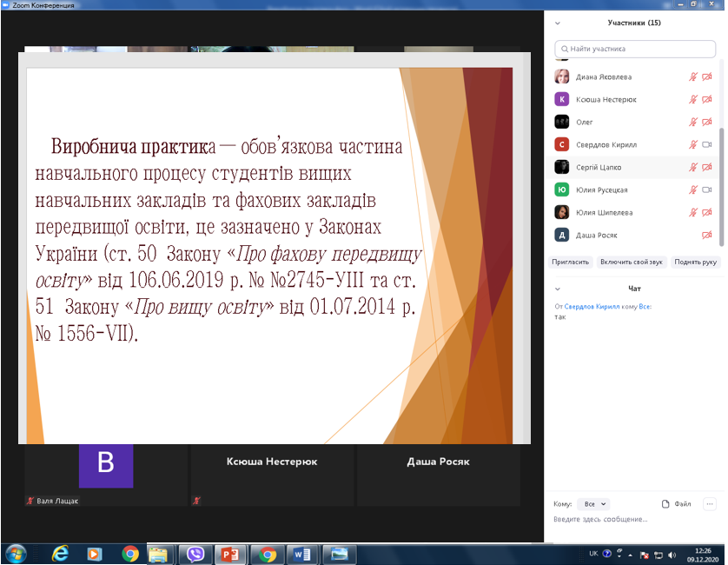
Task: Click Диана Яковлева's muted microphone icon
Action: pos(693,76)
